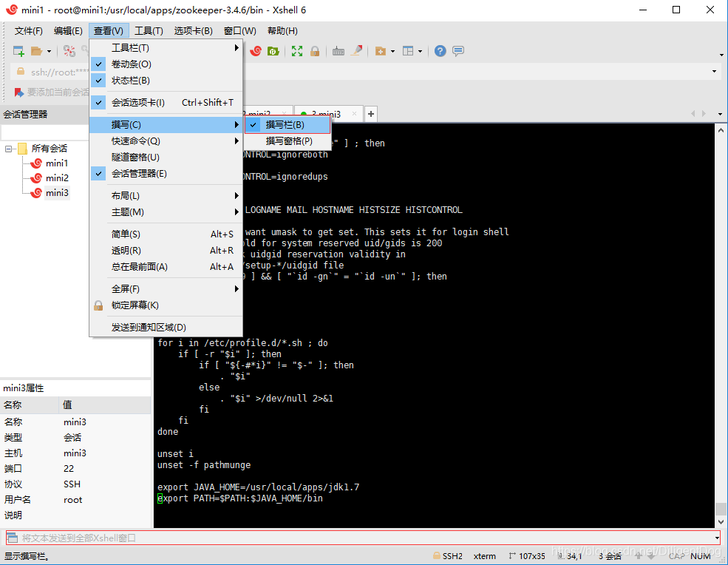Select 隧道窗格(U) menu item

pos(166,158)
